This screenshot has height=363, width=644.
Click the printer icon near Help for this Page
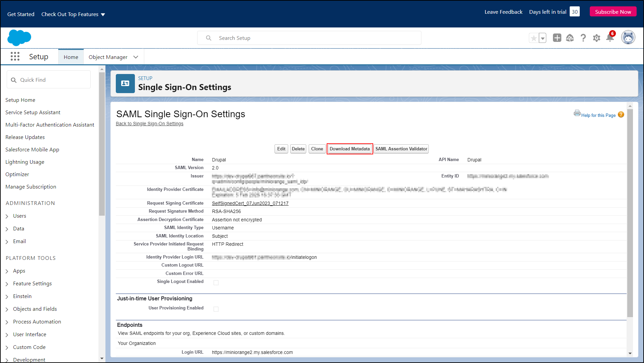click(x=577, y=113)
